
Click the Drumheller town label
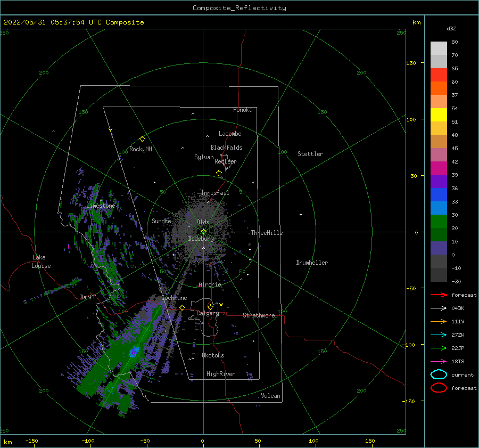click(x=312, y=263)
